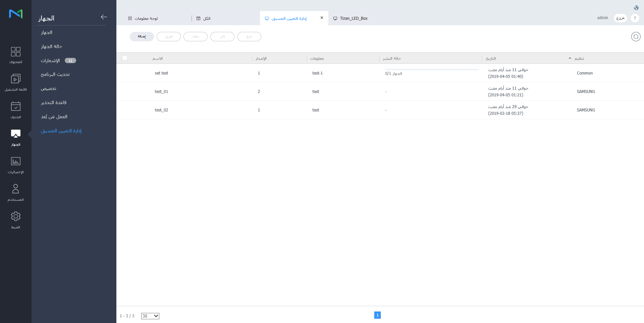Screen dimensions: 644x323
Task: Close the إدارة التعيين المسبق tab
Action: [322, 18]
